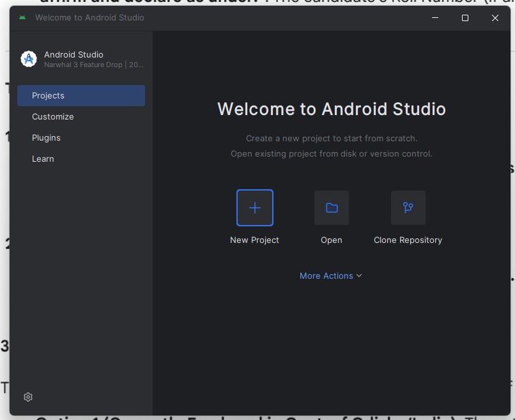Viewport: 515px width, 420px height.
Task: Click the Welcome to Android Studio heading
Action: pos(331,109)
